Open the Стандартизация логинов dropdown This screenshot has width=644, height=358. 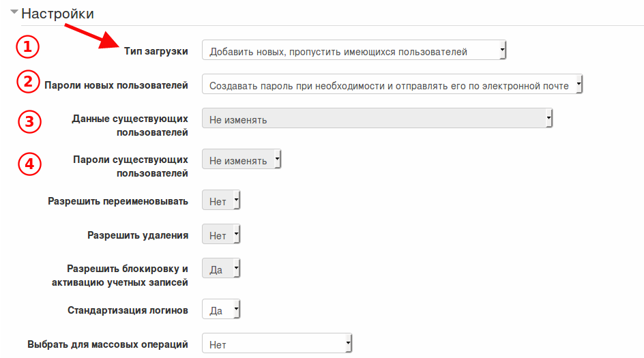coord(221,309)
